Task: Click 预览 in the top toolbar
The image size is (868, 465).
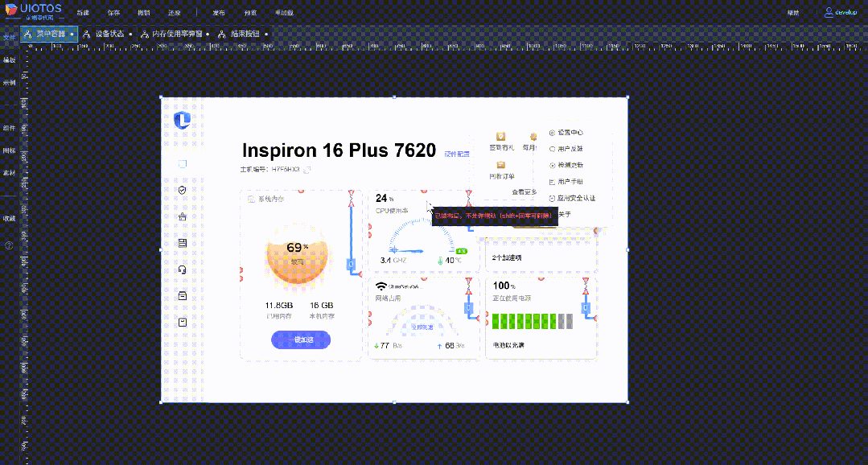Action: point(249,13)
